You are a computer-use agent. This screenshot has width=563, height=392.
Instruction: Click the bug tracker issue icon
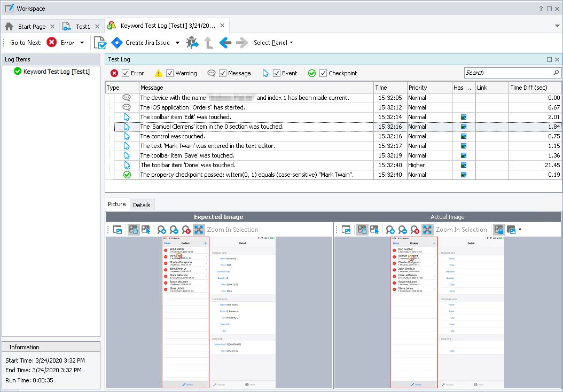point(192,43)
